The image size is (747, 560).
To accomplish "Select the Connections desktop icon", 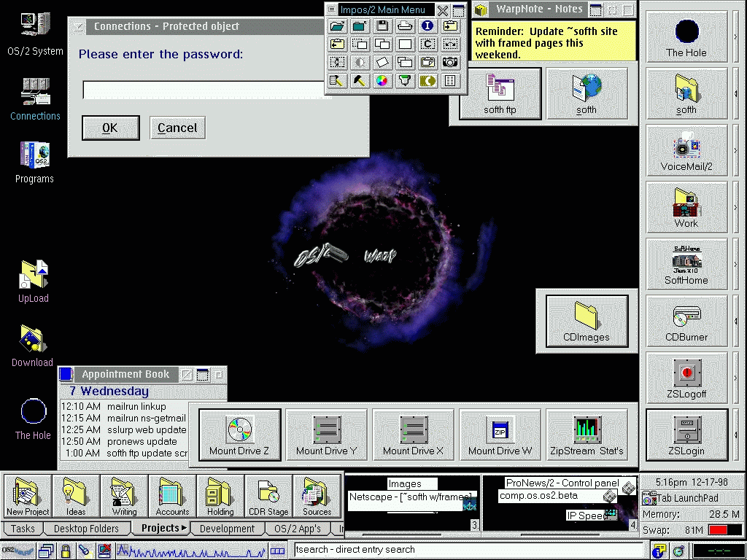I will 35,99.
